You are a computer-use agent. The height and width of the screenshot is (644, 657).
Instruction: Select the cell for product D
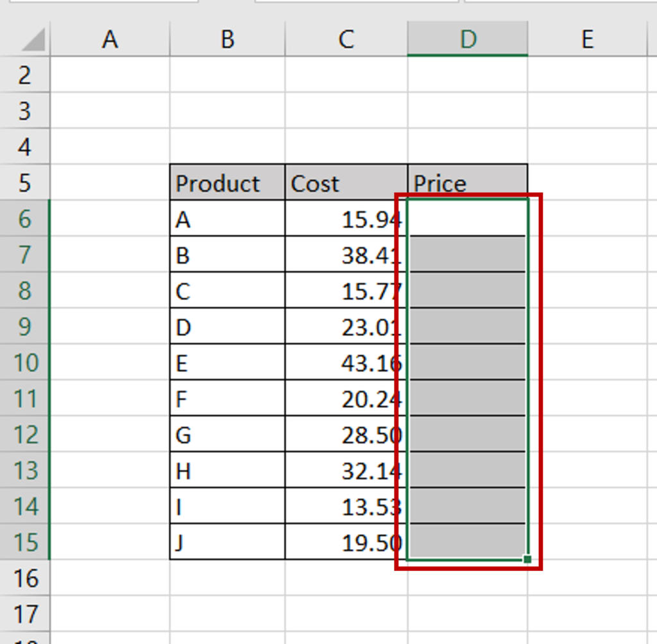[x=228, y=326]
